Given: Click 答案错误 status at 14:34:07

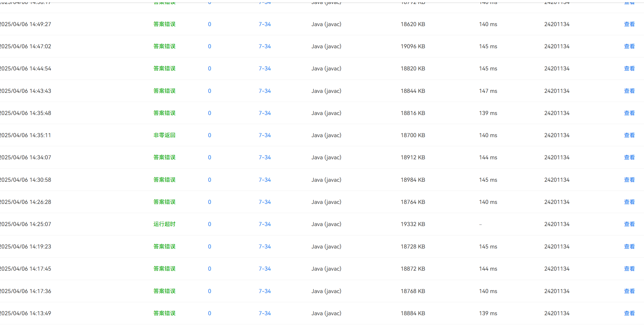Looking at the screenshot, I should pos(164,157).
